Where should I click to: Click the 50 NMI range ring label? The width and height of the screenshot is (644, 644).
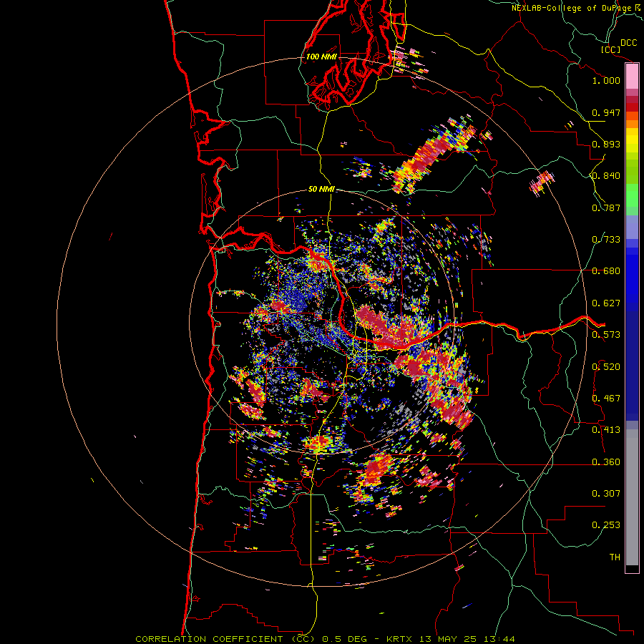tap(321, 190)
